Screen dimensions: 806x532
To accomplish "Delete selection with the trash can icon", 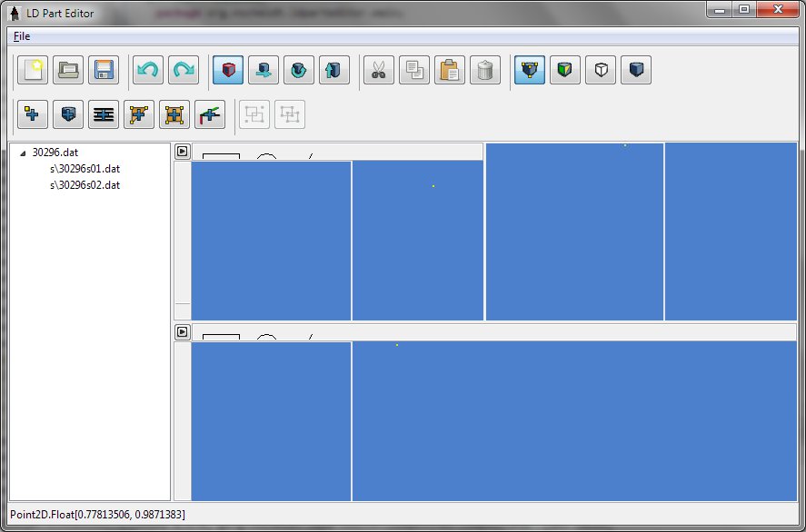I will click(485, 70).
